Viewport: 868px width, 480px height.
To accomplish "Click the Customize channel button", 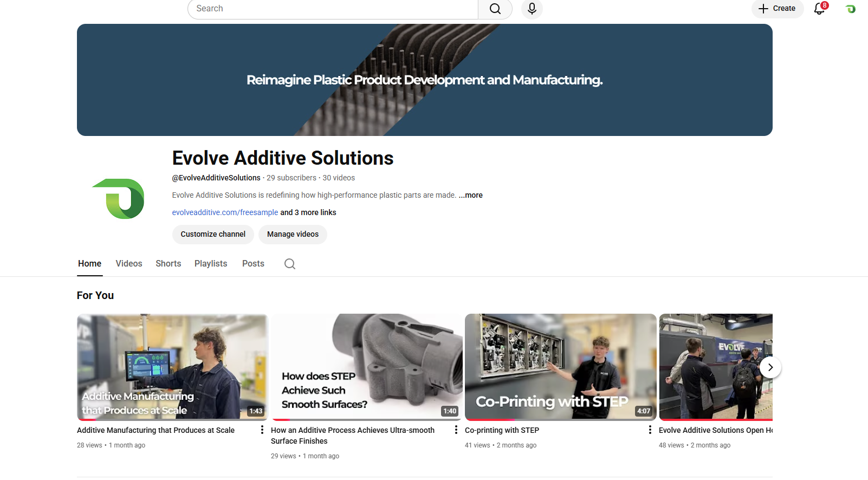I will (213, 235).
